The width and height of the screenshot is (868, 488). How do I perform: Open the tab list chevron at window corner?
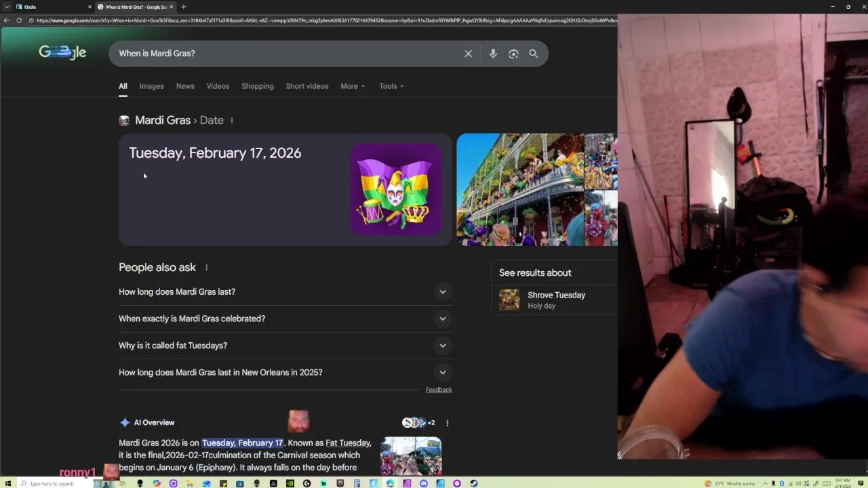pos(7,7)
